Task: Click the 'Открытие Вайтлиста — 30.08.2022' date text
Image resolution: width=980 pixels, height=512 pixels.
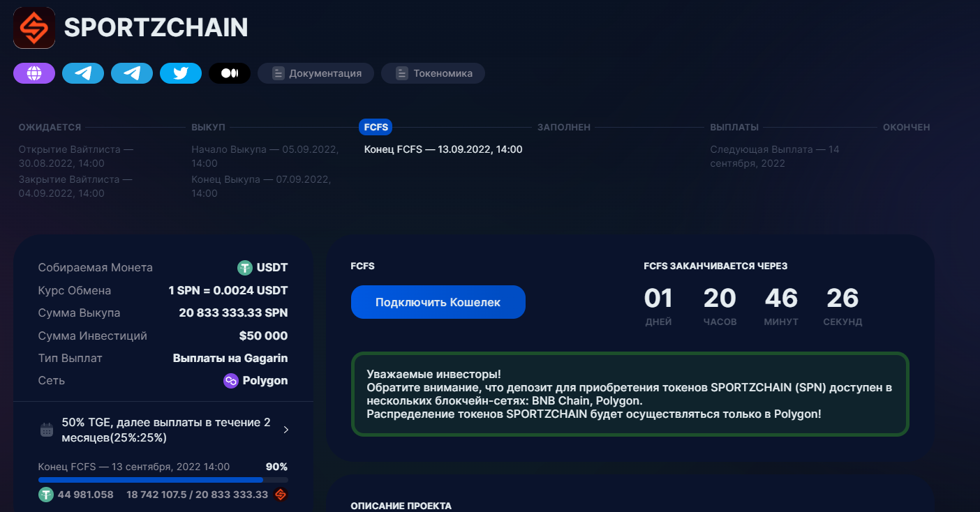Action: 76,156
